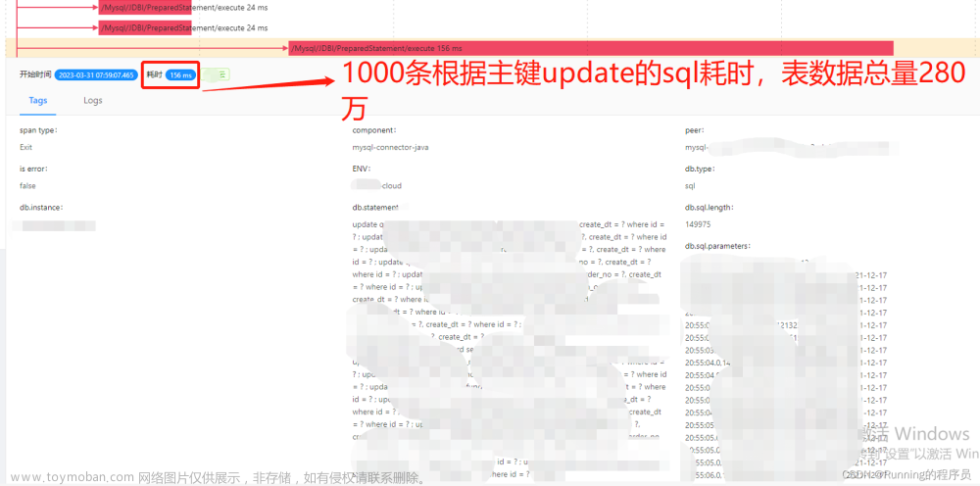This screenshot has width=980, height=486.
Task: Click the green tag beside the duration badge
Action: [218, 75]
